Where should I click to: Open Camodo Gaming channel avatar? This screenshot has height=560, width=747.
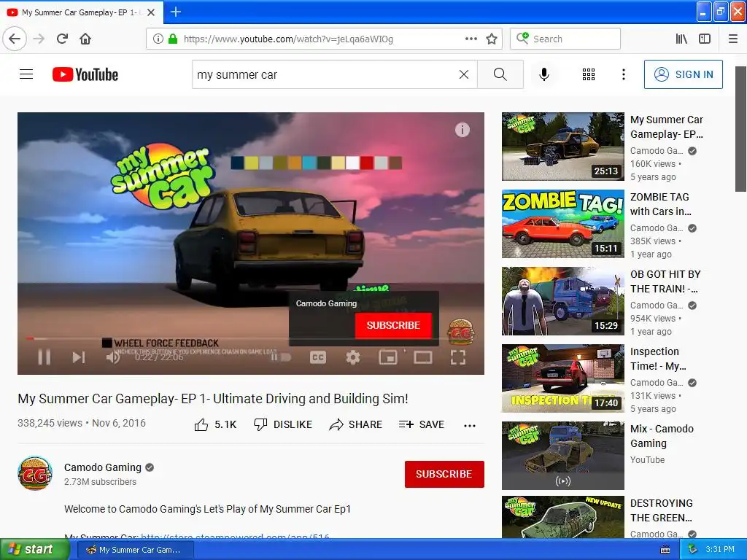click(35, 473)
